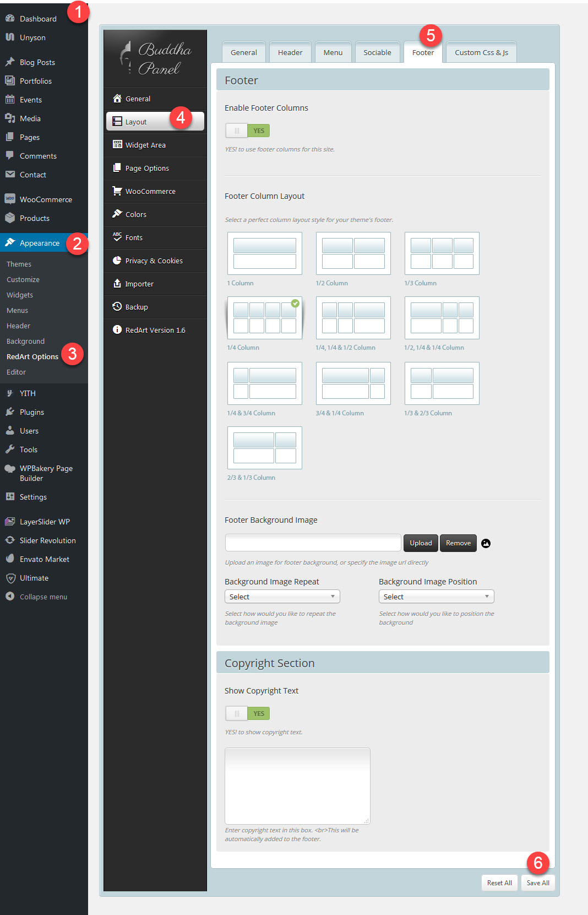588x915 pixels.
Task: Switch to the Sociable tab
Action: [x=377, y=52]
